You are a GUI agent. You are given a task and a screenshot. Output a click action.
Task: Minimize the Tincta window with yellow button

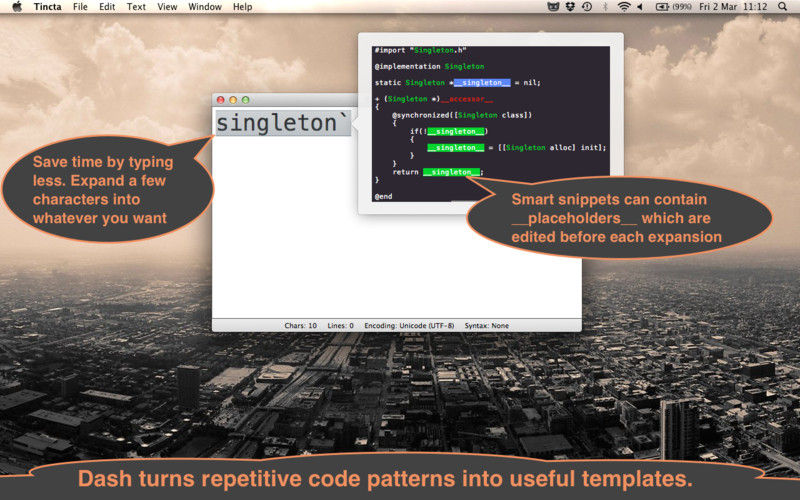233,100
